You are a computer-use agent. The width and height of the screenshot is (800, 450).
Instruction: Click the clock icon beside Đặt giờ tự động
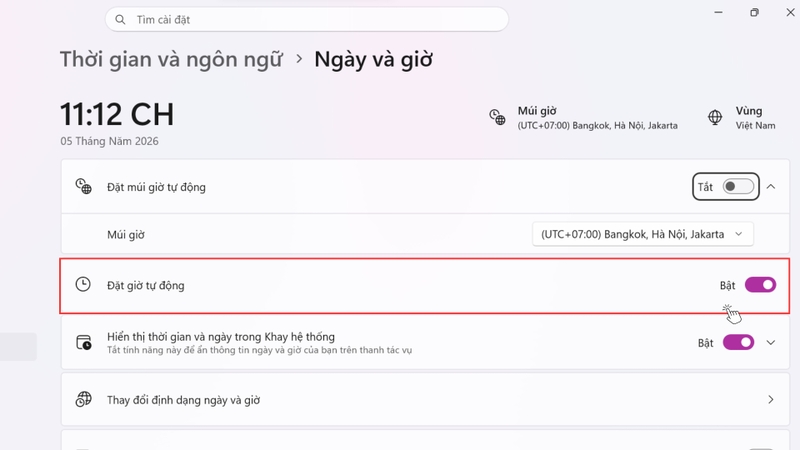pos(83,284)
